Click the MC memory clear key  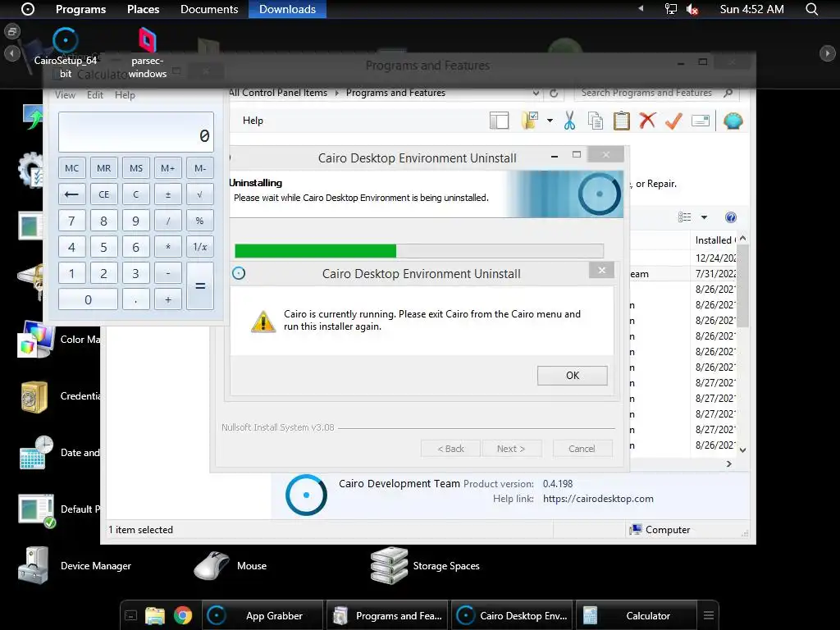click(72, 168)
